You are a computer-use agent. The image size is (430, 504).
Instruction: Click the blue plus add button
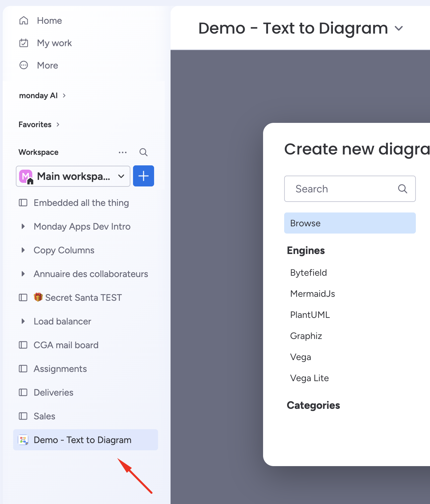[x=144, y=176]
